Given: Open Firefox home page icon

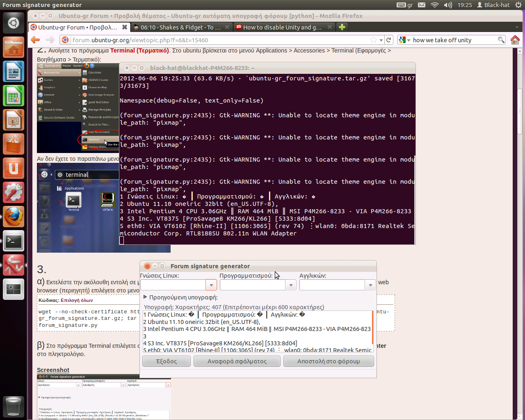Looking at the screenshot, I should [x=515, y=40].
